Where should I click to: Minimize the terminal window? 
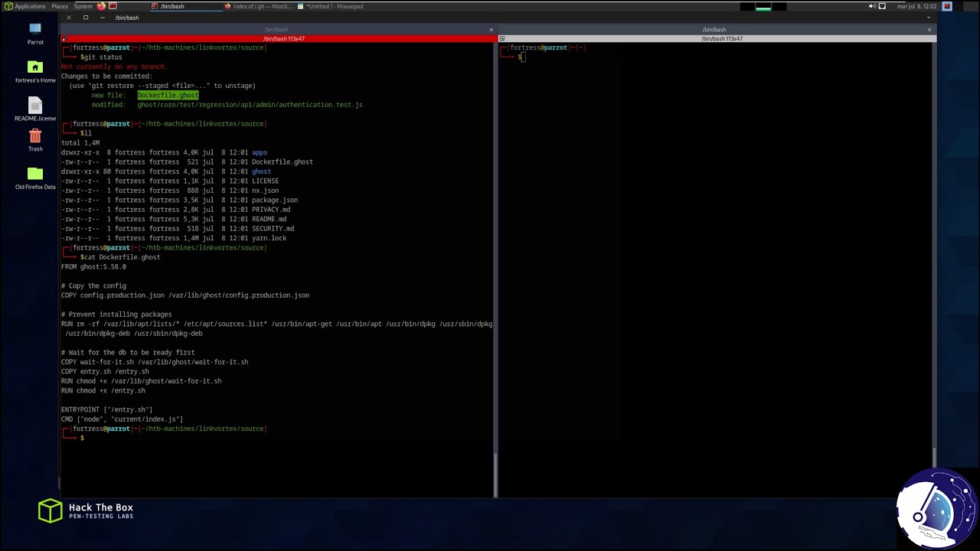tap(102, 18)
